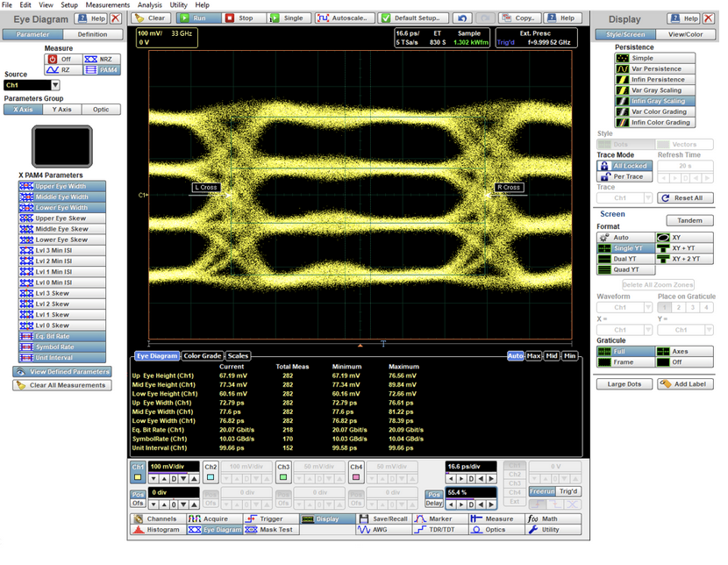
Task: Select Infin Color Grading persistence
Action: point(656,122)
